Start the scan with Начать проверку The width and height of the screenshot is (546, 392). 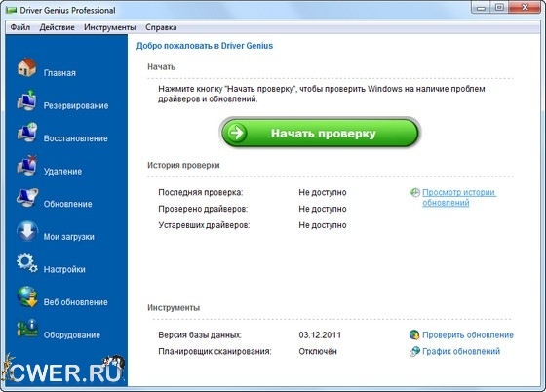point(320,133)
